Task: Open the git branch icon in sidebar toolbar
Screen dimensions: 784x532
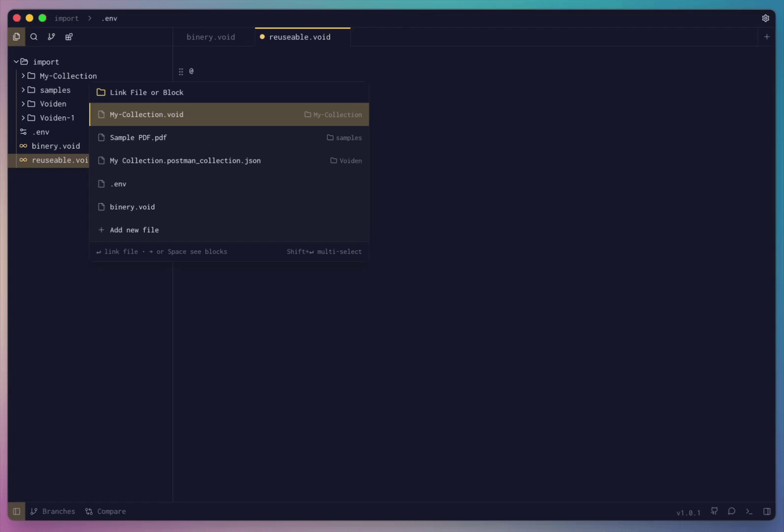Action: point(51,37)
